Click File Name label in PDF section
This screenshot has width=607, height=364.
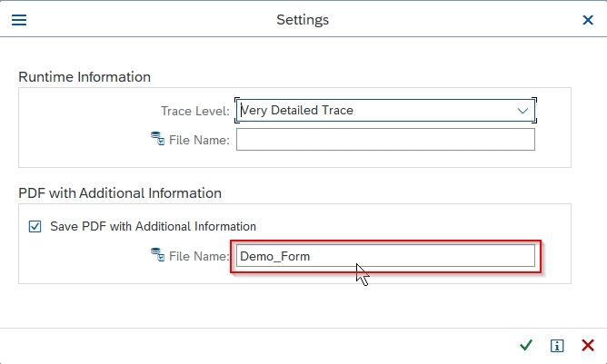point(199,256)
